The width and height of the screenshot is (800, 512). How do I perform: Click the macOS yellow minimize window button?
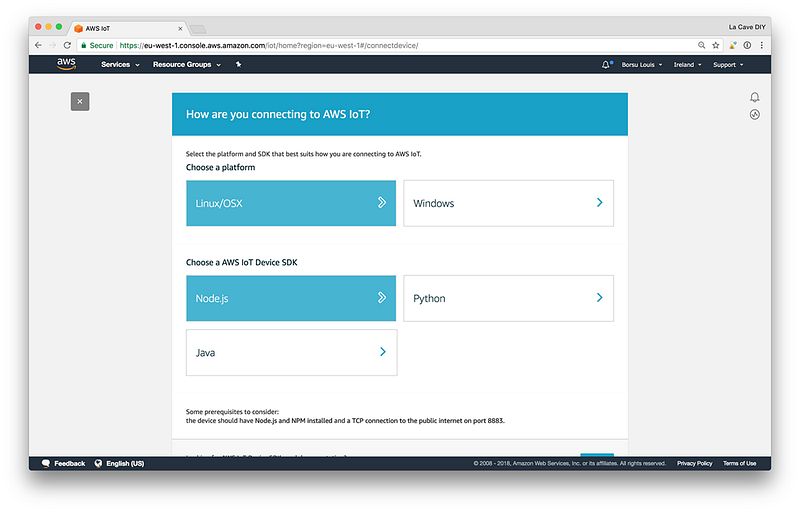48,27
